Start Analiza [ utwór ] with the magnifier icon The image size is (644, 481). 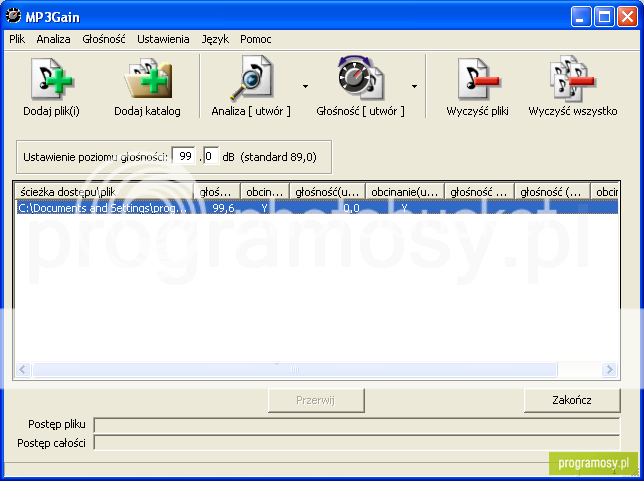tap(251, 78)
